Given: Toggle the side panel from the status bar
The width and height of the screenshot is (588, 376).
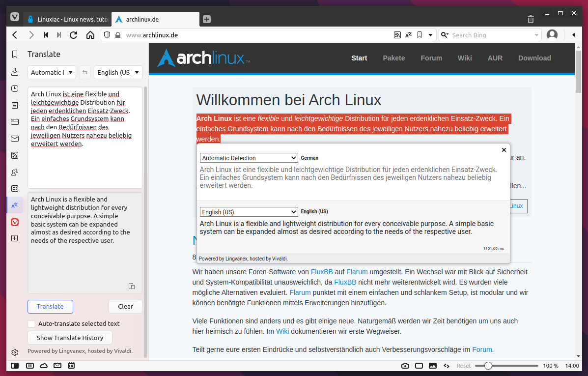Looking at the screenshot, I should (x=15, y=366).
